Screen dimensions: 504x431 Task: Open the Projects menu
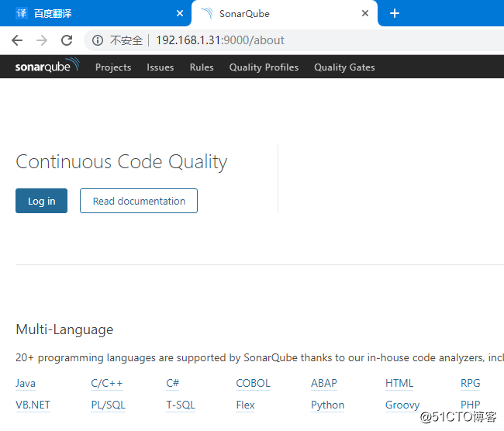(113, 67)
